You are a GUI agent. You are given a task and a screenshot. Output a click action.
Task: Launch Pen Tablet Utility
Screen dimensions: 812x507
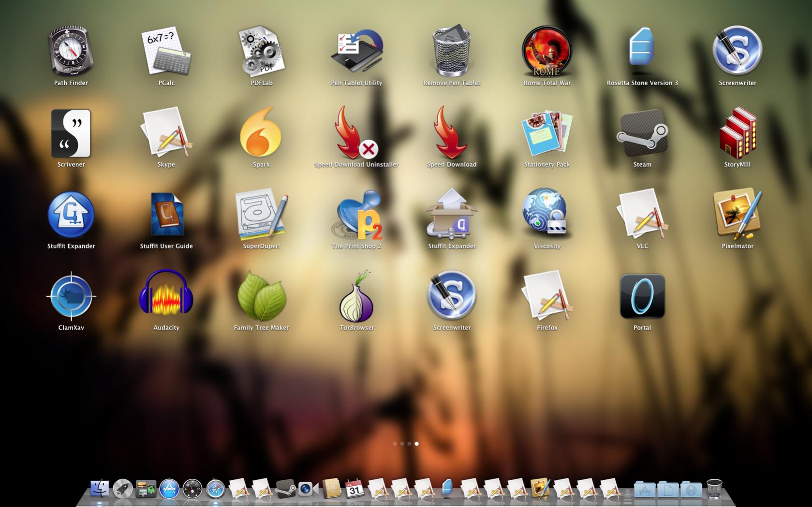pos(356,51)
